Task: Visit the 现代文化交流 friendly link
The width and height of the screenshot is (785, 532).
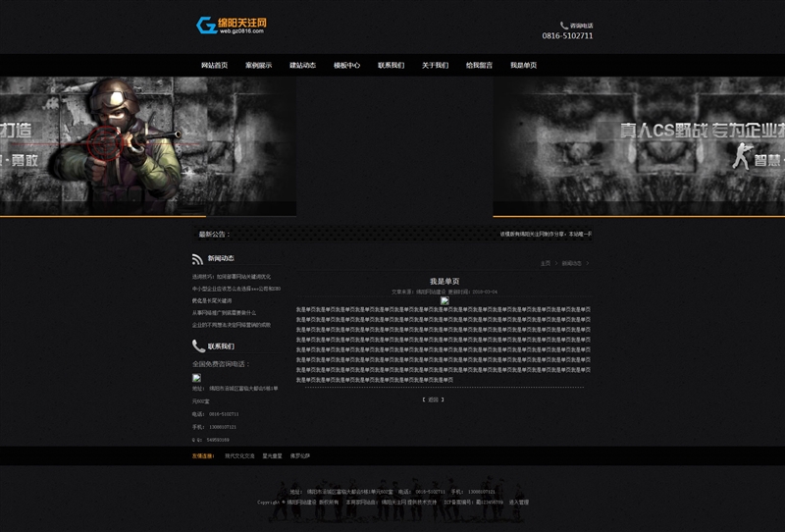Action: pos(239,455)
